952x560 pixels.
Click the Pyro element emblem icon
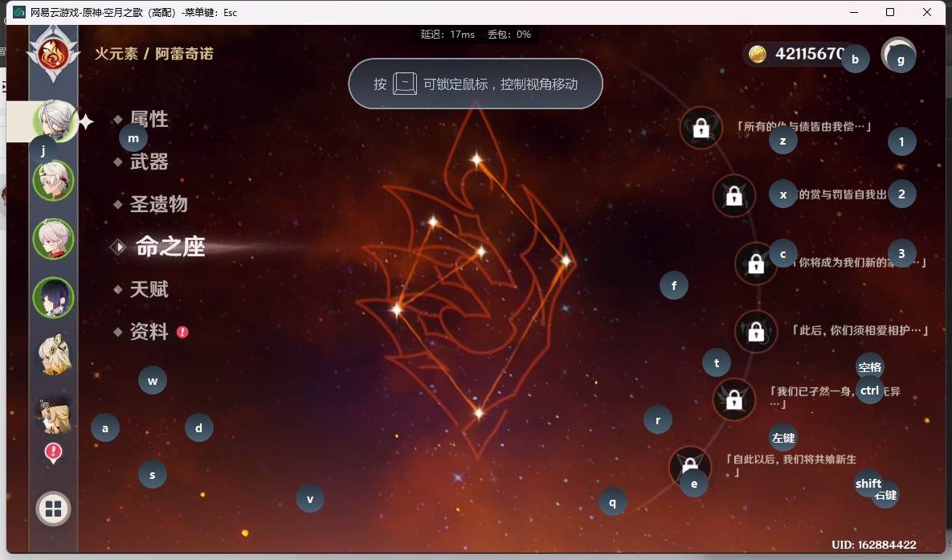54,55
